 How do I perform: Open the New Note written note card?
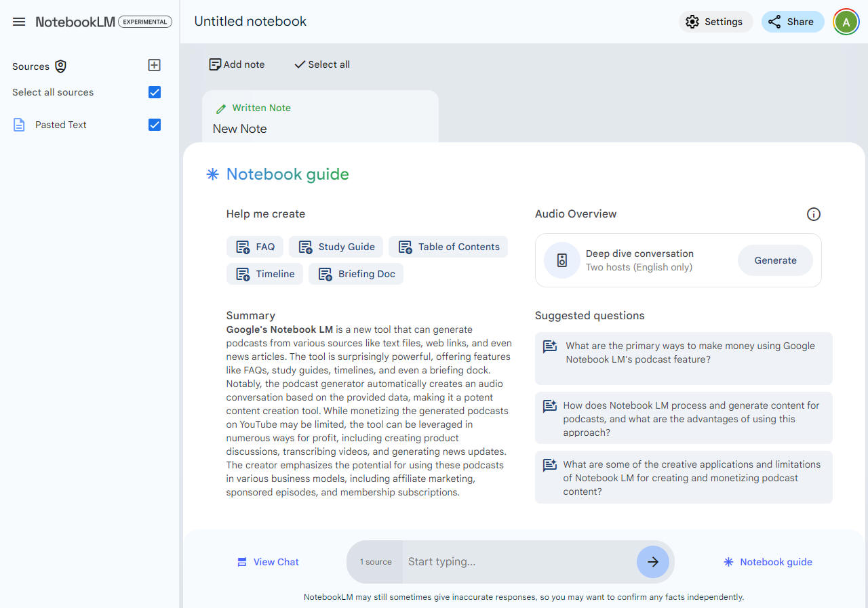coord(320,117)
